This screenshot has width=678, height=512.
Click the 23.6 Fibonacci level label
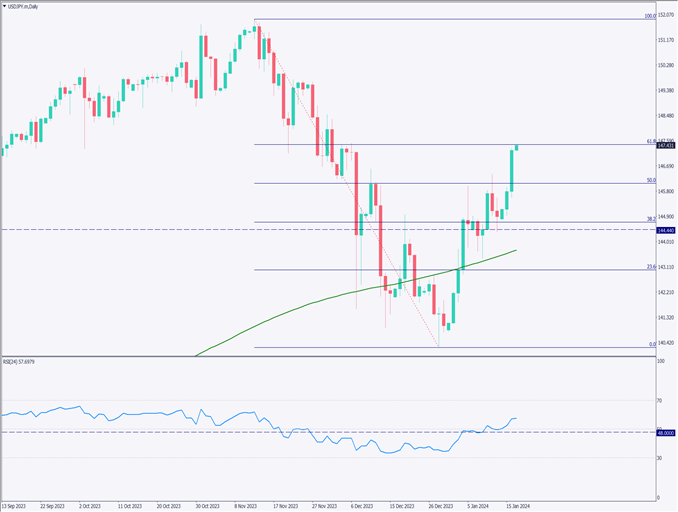651,266
